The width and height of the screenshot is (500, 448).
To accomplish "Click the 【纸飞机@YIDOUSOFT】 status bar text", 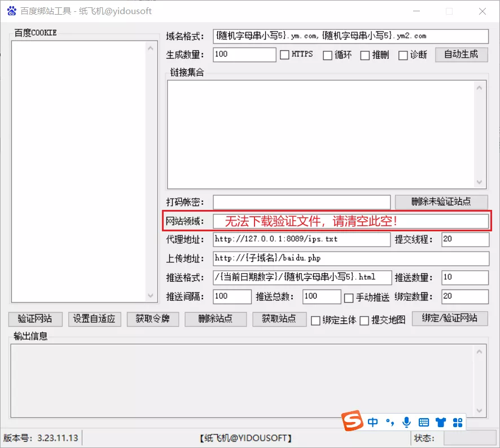I will tap(246, 438).
